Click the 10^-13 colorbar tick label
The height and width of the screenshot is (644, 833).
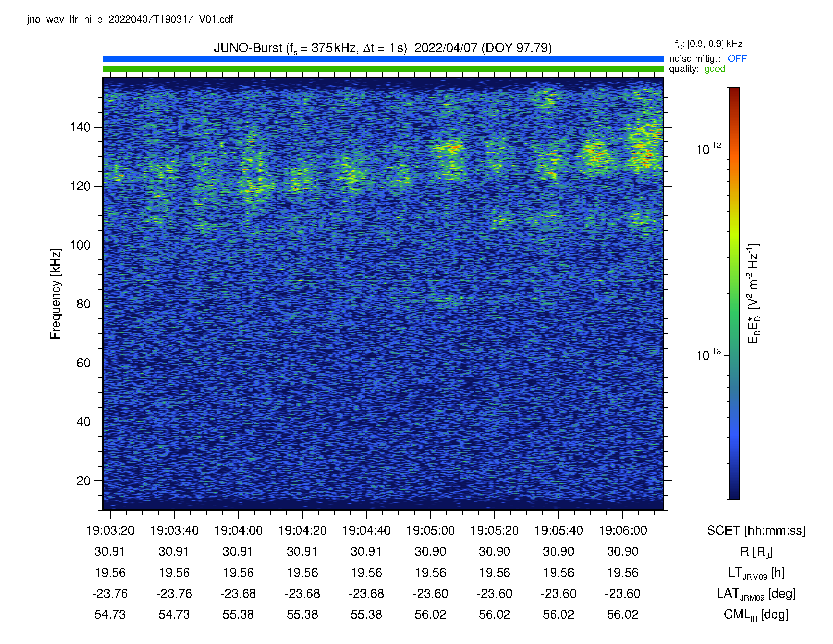708,355
